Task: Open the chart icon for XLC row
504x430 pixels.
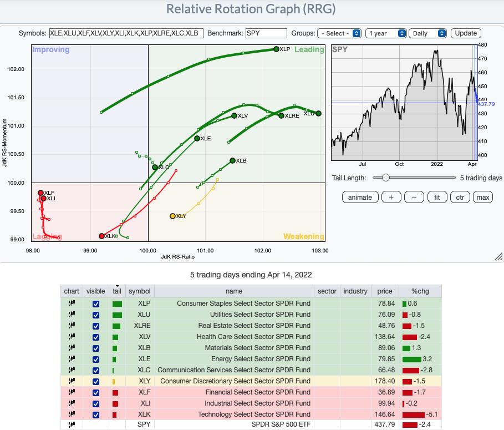Action: click(x=72, y=370)
